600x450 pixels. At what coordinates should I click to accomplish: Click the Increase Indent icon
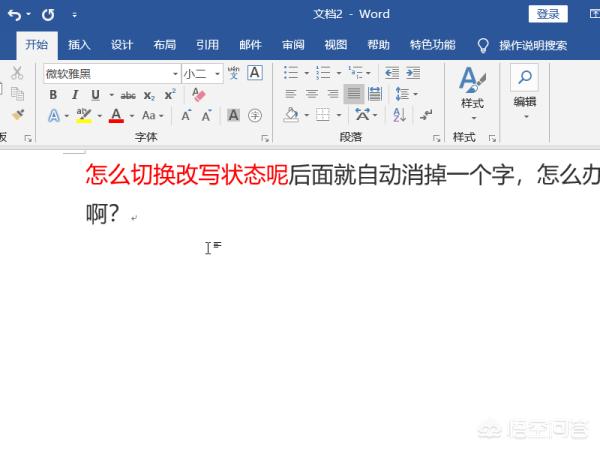click(411, 73)
